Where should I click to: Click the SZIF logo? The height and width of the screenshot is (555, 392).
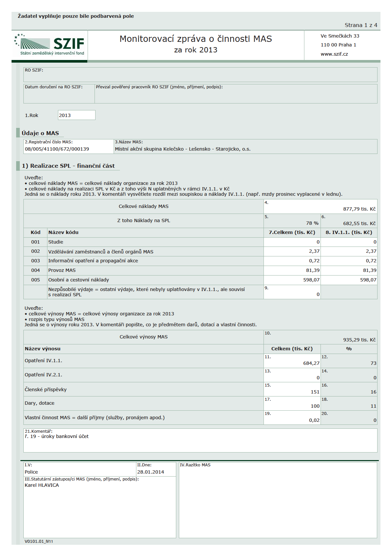click(49, 44)
